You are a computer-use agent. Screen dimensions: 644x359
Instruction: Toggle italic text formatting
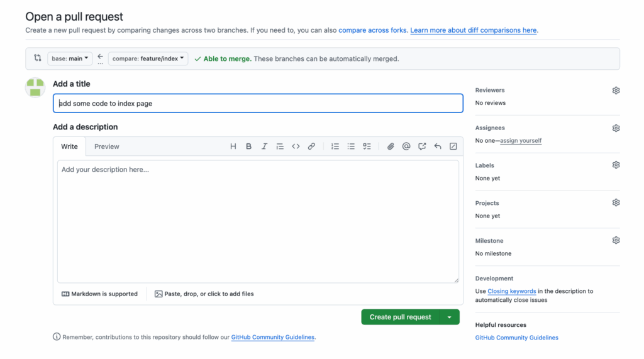pyautogui.click(x=264, y=146)
